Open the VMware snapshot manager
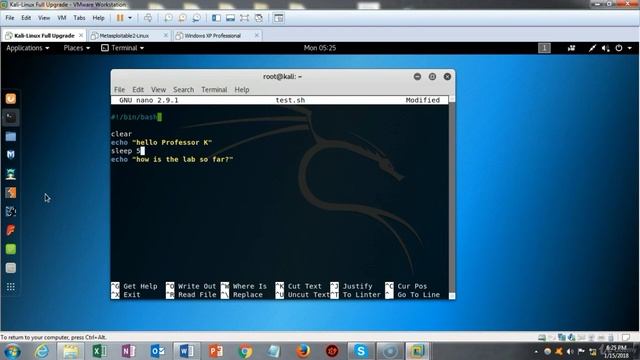 click(x=196, y=18)
